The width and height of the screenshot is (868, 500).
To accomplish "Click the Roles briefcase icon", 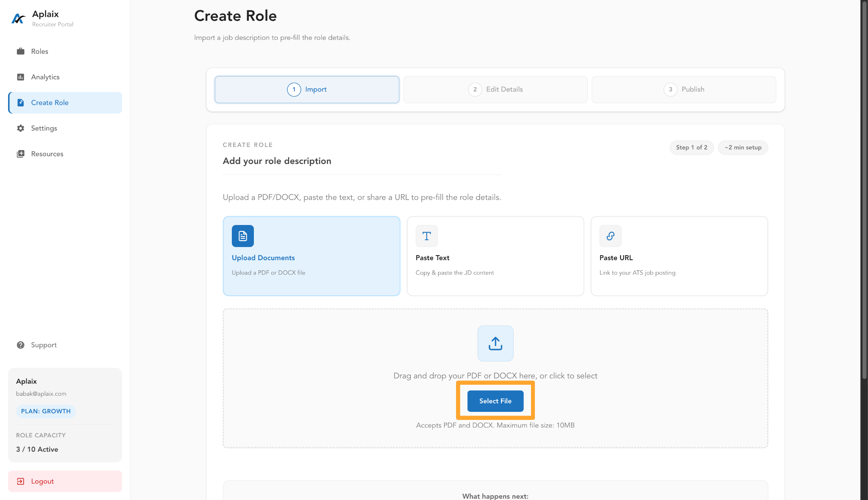I will tap(20, 51).
